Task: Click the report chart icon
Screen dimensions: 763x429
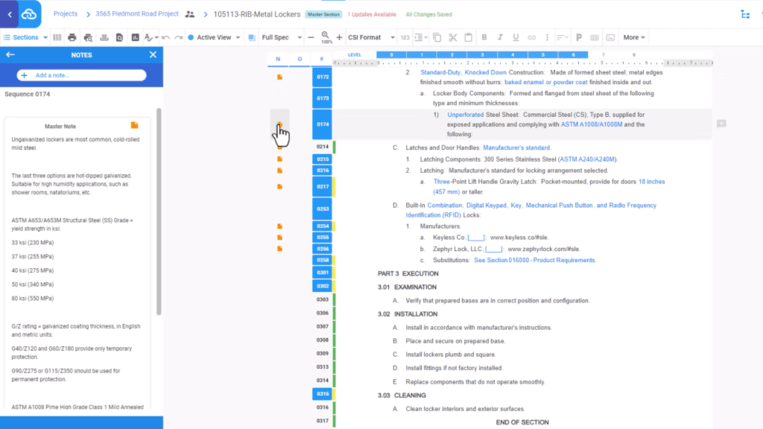Action: coord(135,37)
